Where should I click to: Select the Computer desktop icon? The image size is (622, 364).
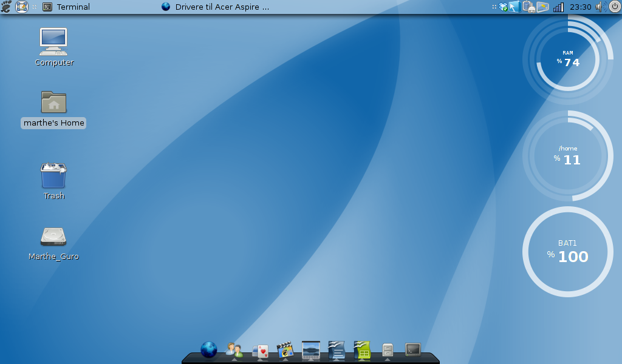point(53,42)
